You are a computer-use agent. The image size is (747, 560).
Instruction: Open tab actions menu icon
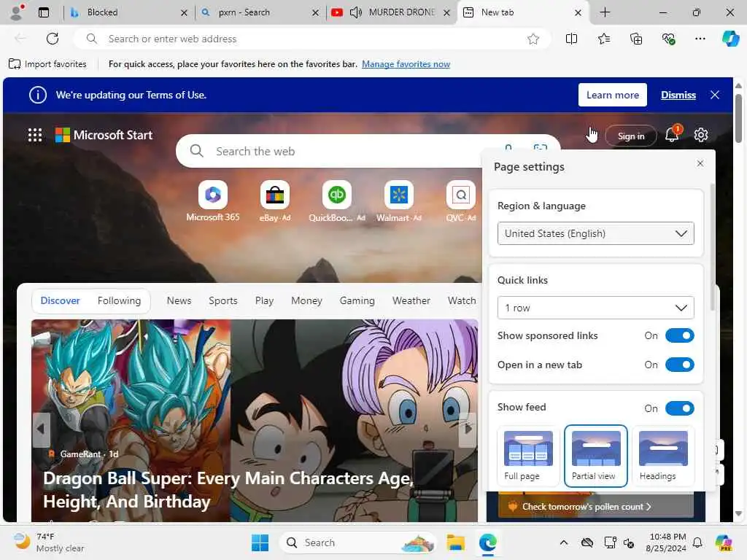[x=44, y=12]
